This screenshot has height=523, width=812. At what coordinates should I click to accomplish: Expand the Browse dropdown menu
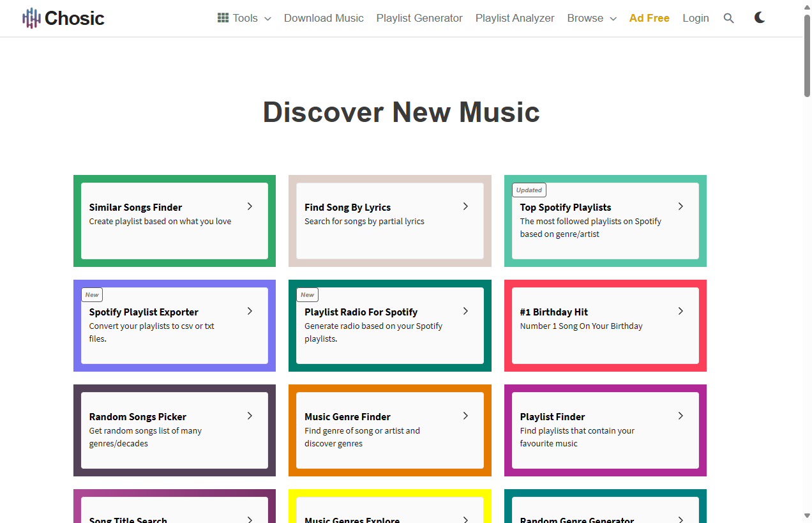[x=591, y=18]
